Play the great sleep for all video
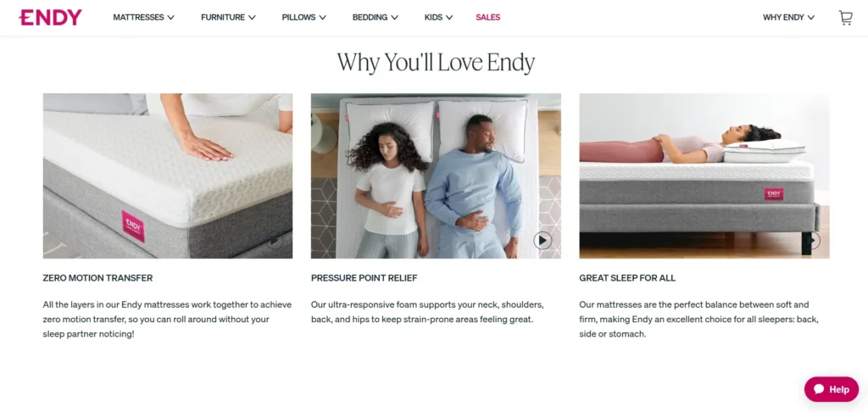 [x=811, y=241]
